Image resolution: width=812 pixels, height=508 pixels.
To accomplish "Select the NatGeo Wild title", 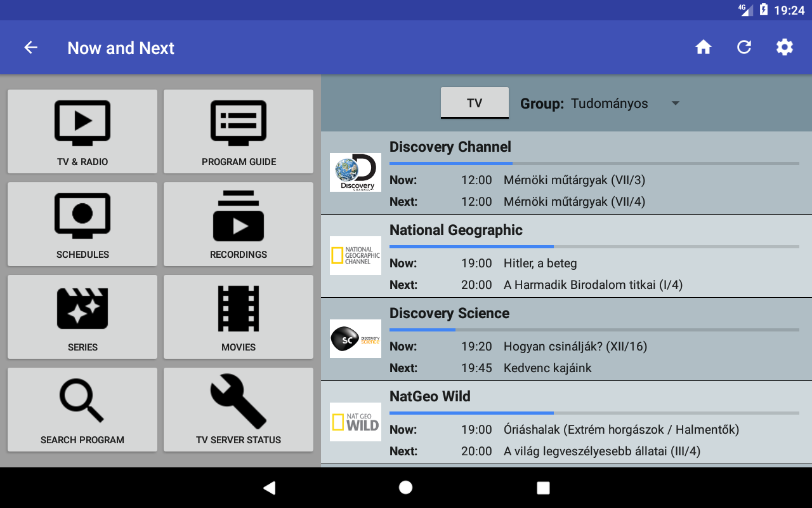I will point(430,396).
